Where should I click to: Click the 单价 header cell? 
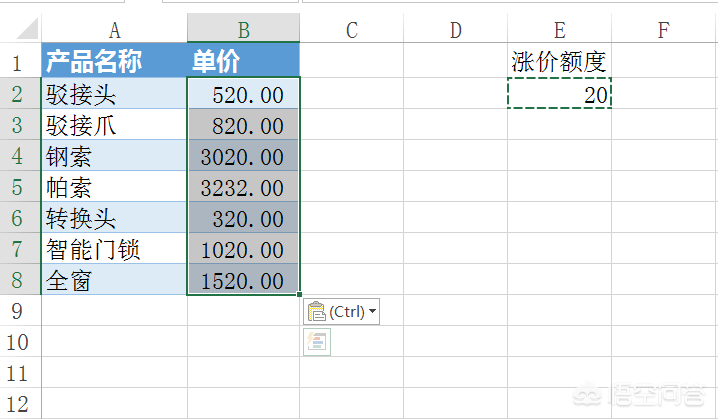[x=243, y=63]
